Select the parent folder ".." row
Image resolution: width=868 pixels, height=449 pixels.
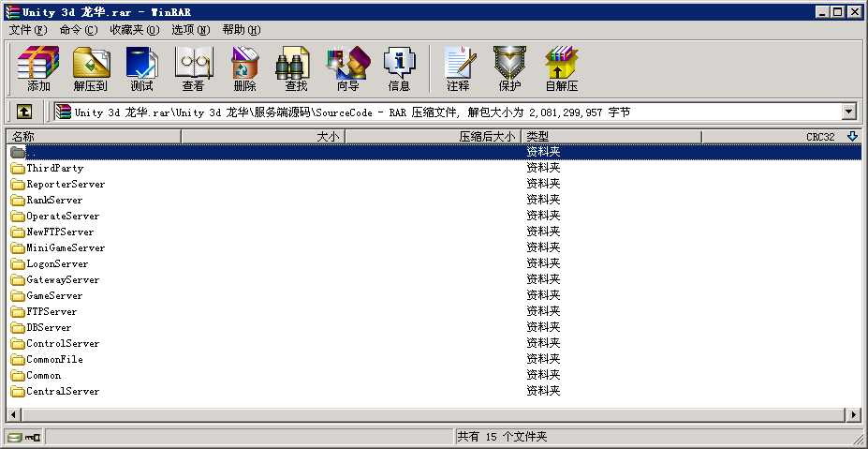434,152
